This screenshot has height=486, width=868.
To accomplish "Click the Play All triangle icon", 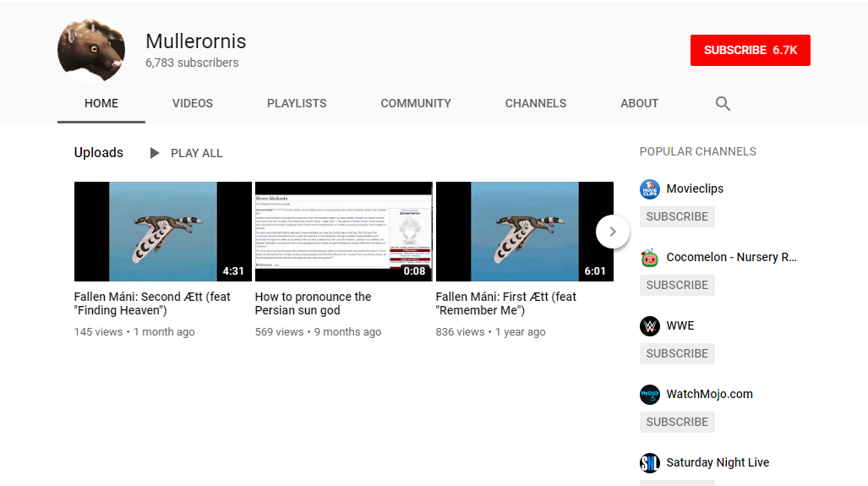I will coord(155,153).
